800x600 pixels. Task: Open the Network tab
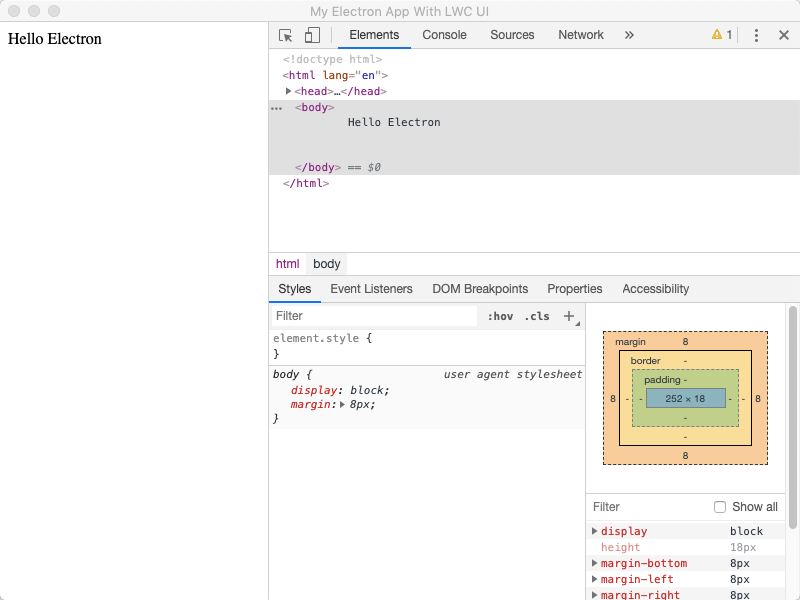tap(581, 35)
